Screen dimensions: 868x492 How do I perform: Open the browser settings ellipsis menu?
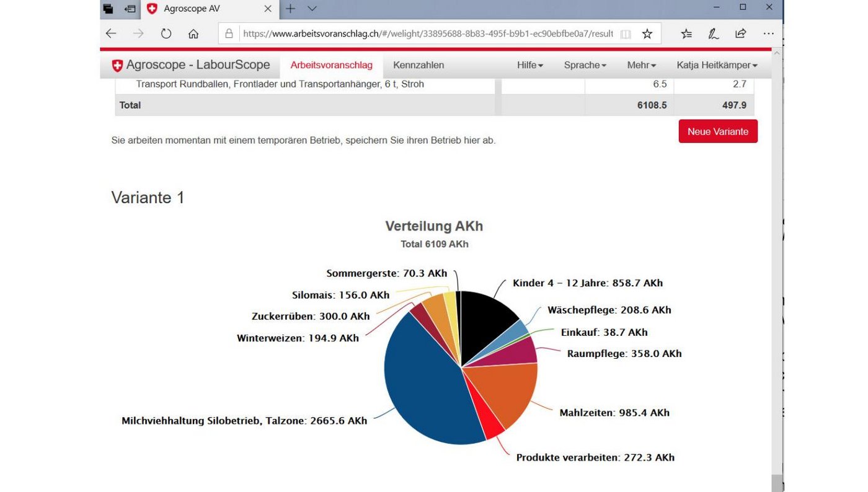pyautogui.click(x=768, y=33)
